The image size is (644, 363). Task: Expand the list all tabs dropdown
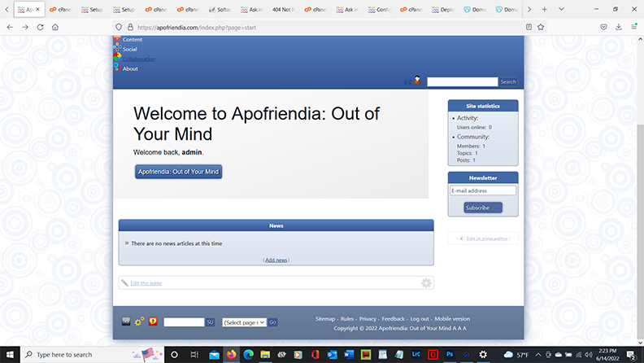(x=561, y=9)
